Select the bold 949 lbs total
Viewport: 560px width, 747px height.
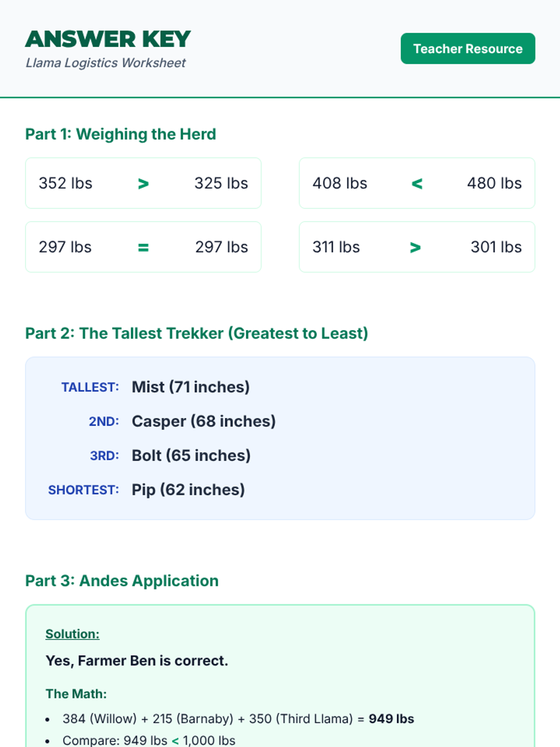391,719
